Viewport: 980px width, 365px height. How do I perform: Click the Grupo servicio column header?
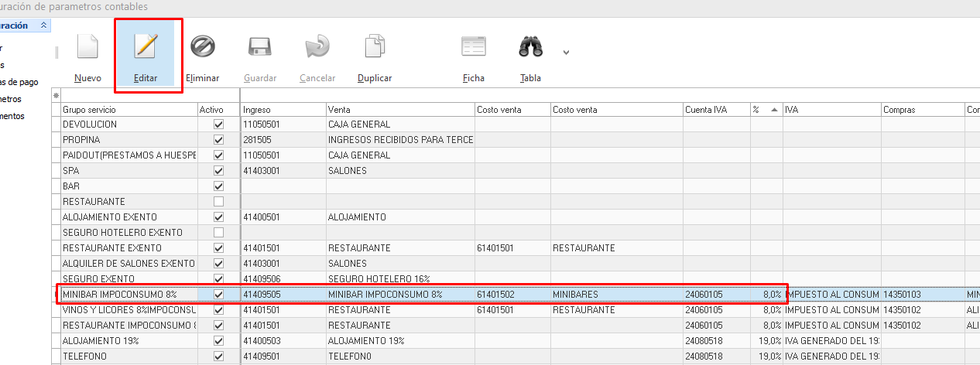point(128,110)
